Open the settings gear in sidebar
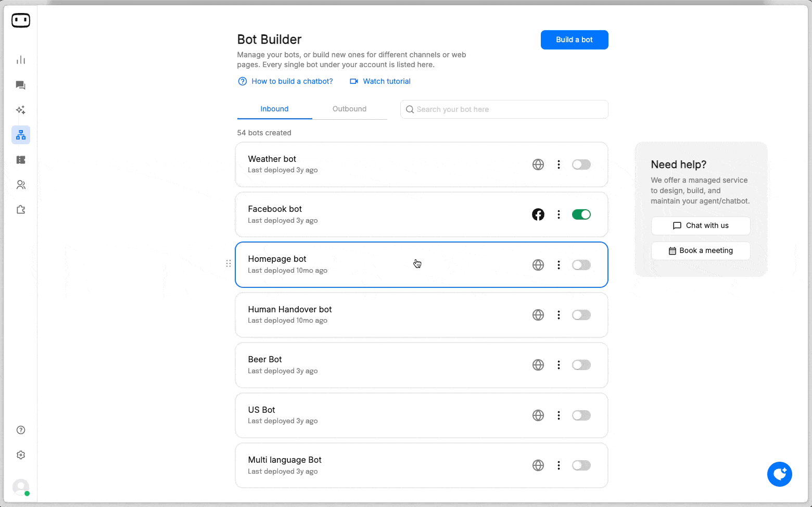812x507 pixels. 21,455
